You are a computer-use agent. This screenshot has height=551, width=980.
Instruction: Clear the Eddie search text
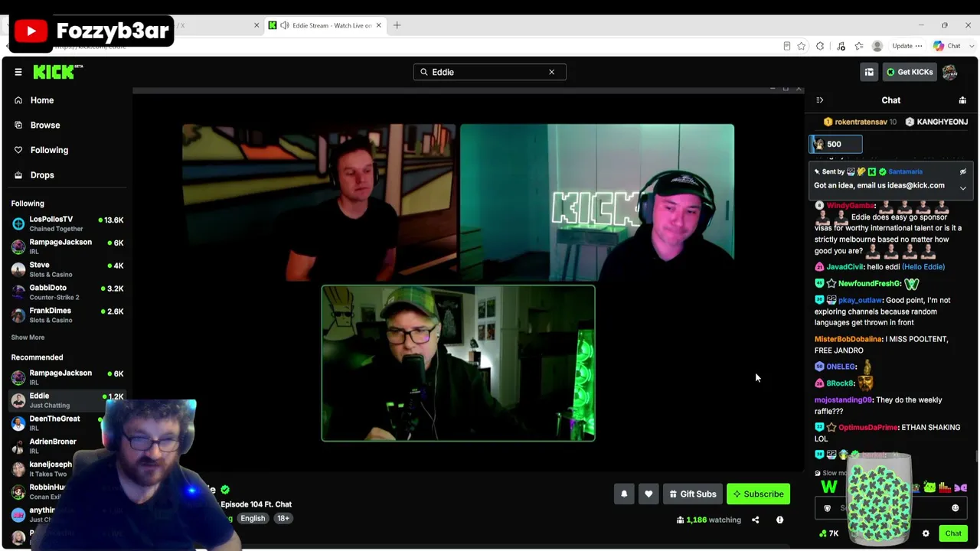(551, 72)
